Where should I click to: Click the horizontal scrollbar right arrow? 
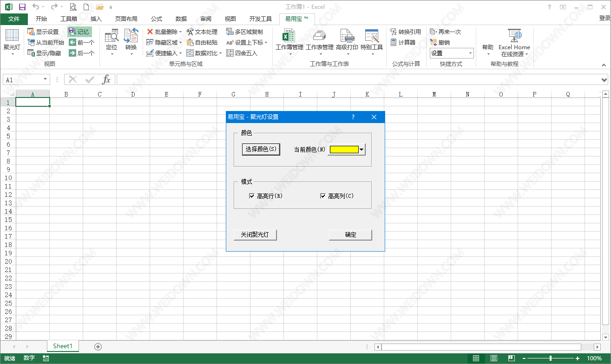pos(597,347)
